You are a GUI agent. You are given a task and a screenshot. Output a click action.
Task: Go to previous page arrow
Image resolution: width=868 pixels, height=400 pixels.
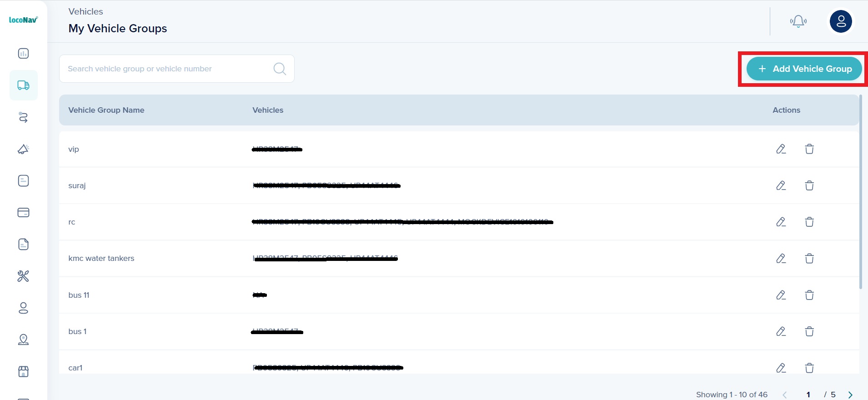point(785,395)
